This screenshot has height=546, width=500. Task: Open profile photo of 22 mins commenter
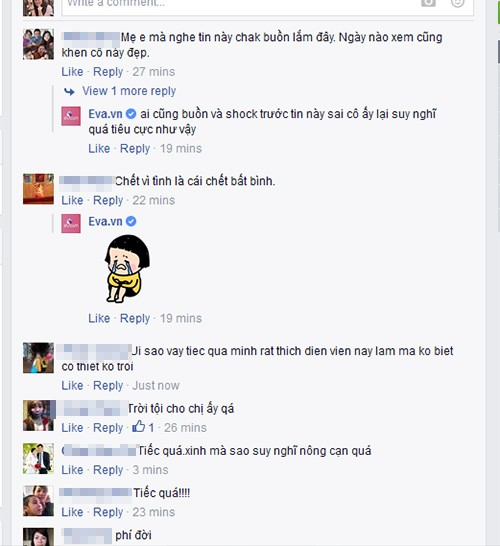click(38, 189)
